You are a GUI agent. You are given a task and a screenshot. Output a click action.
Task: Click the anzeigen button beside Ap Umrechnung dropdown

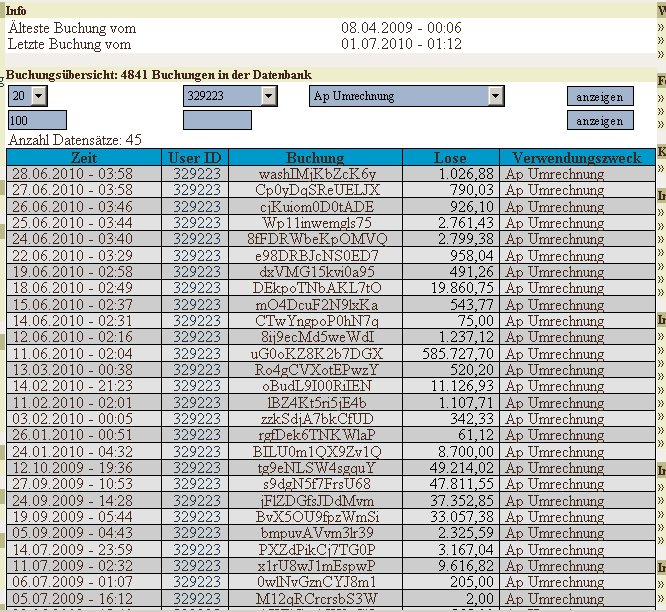point(600,96)
